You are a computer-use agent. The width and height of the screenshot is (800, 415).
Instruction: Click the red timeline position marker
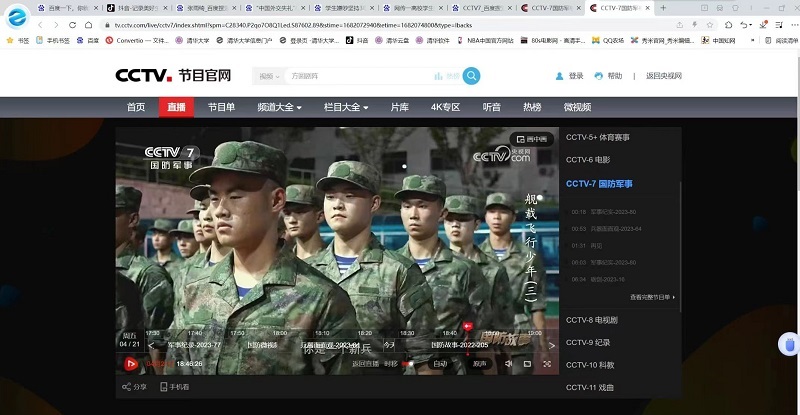click(467, 326)
